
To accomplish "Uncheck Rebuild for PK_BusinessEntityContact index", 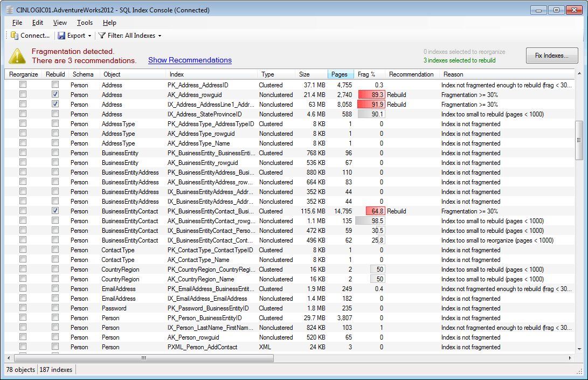I will tap(56, 211).
